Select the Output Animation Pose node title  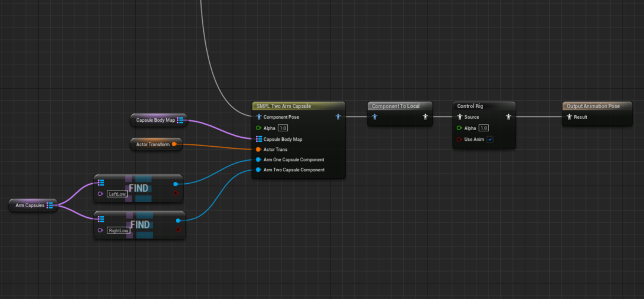[593, 106]
